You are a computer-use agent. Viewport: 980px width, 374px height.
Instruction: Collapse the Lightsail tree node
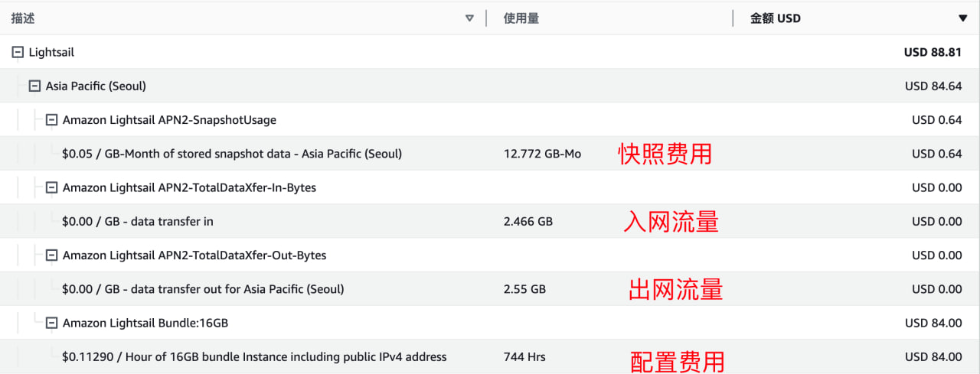tap(18, 53)
